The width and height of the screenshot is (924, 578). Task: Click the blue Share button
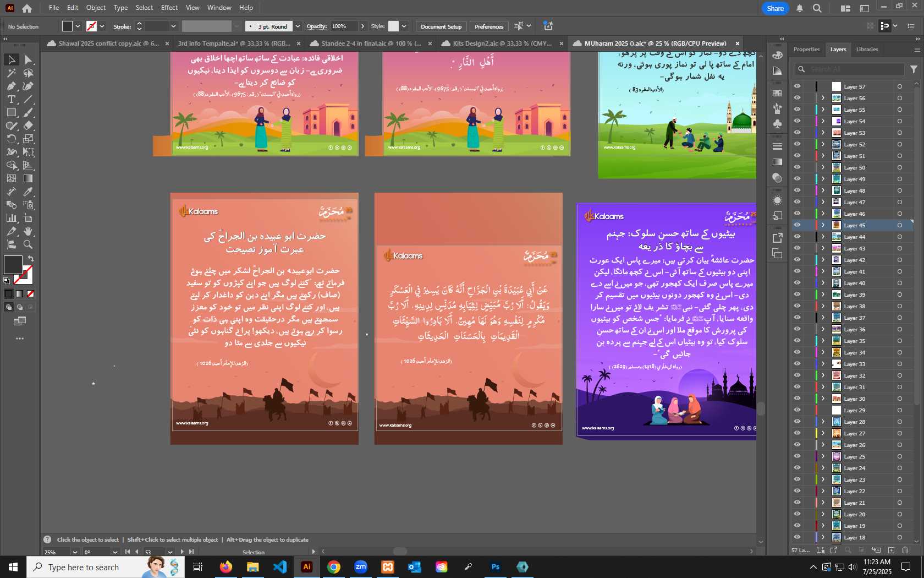[776, 8]
